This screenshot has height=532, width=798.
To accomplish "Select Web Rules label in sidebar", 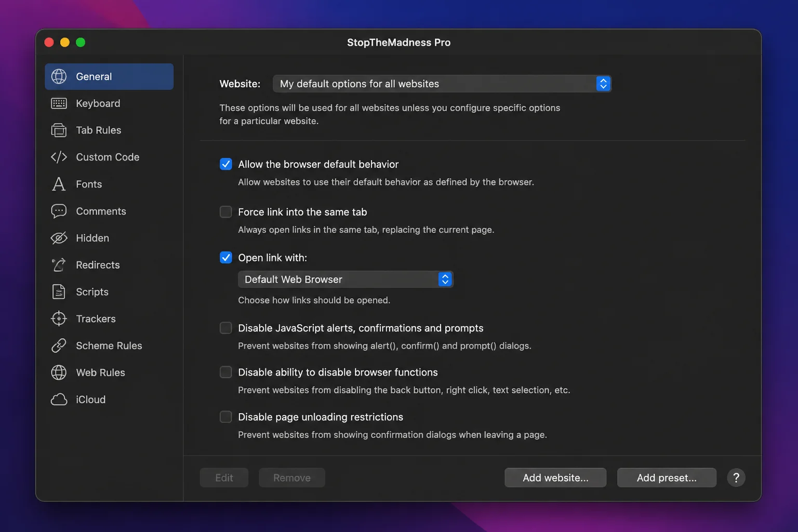I will pyautogui.click(x=100, y=373).
